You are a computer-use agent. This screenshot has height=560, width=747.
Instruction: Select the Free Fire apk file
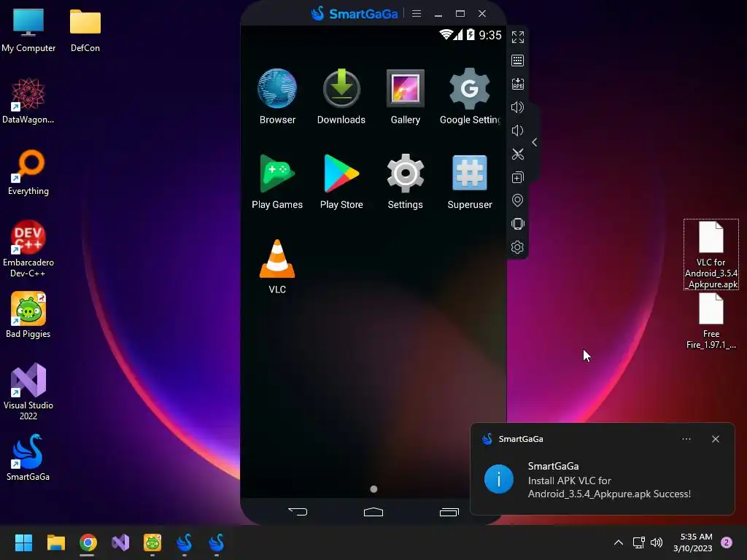711,322
